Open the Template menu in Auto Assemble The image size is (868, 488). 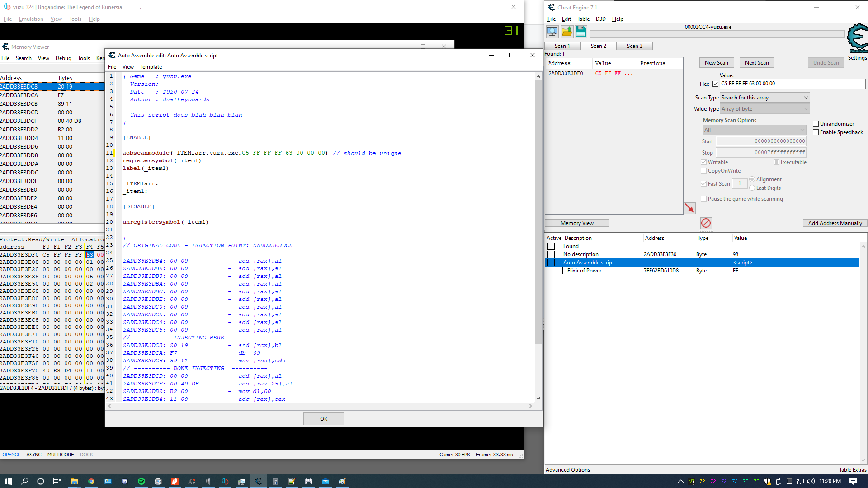(x=151, y=67)
